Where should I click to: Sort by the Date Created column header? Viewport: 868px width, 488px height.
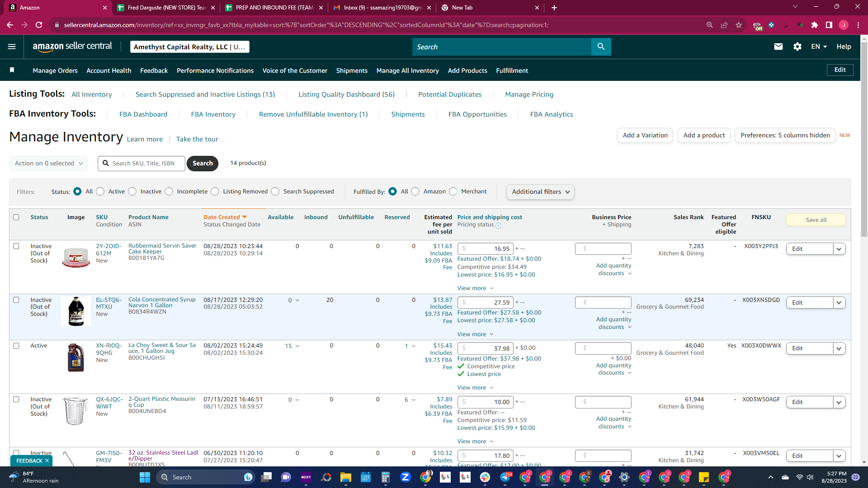pyautogui.click(x=225, y=217)
